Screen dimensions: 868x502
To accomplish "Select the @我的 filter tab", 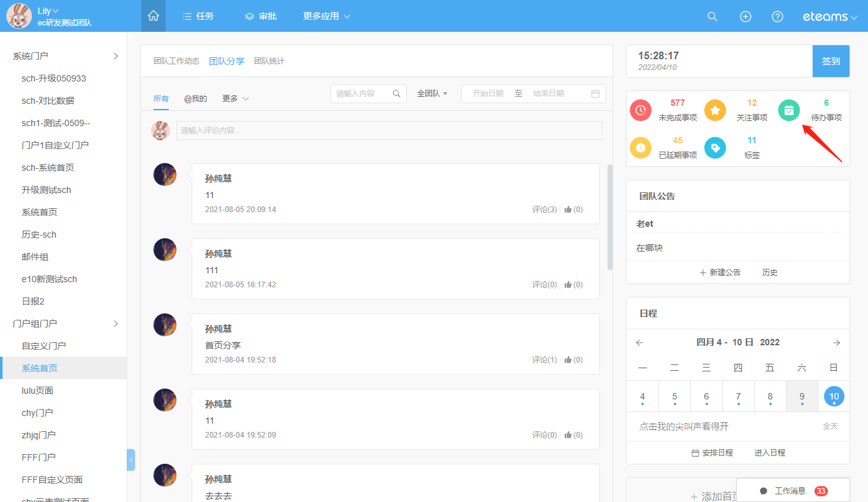I will 196,99.
